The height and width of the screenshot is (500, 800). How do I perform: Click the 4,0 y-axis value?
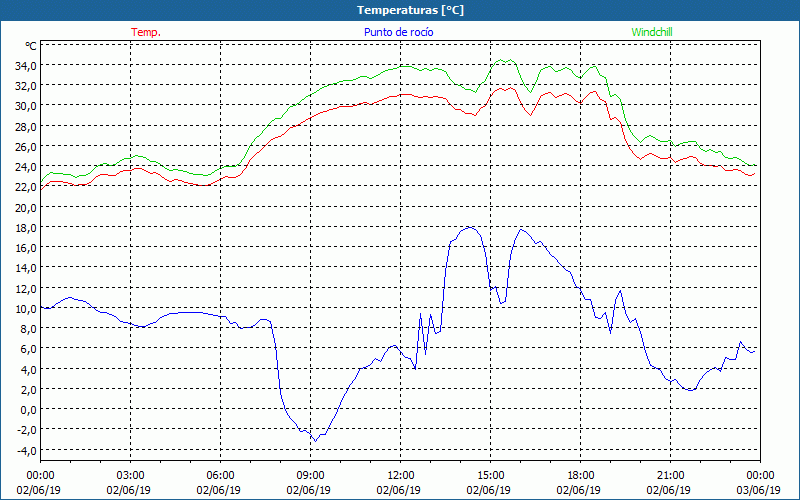pos(28,369)
